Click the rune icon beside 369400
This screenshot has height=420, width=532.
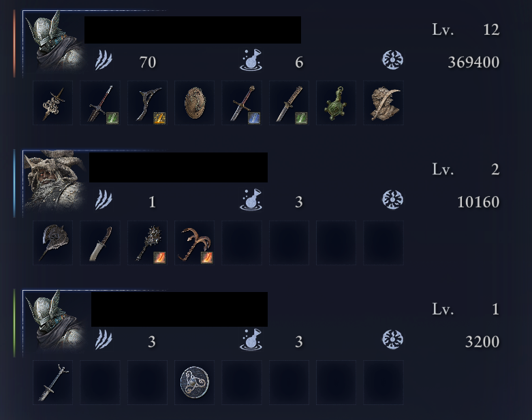coord(392,61)
